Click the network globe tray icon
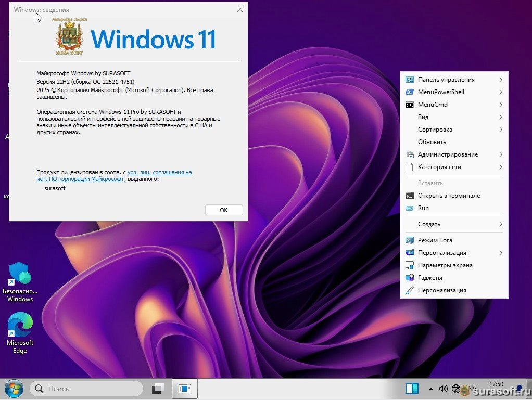Image resolution: width=532 pixels, height=400 pixels. [456, 389]
